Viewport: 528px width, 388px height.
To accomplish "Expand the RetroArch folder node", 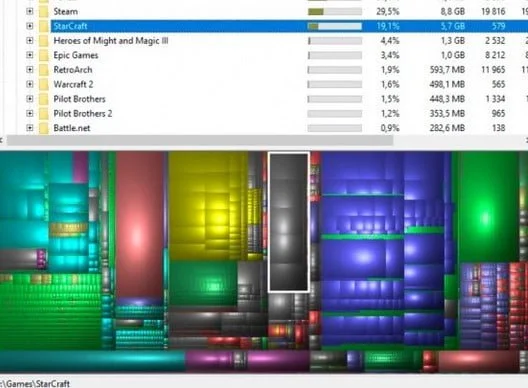I will 30,70.
